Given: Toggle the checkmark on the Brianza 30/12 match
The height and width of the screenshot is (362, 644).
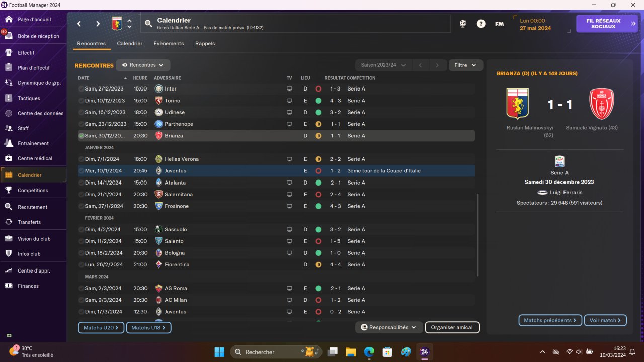Looking at the screenshot, I should [81, 136].
